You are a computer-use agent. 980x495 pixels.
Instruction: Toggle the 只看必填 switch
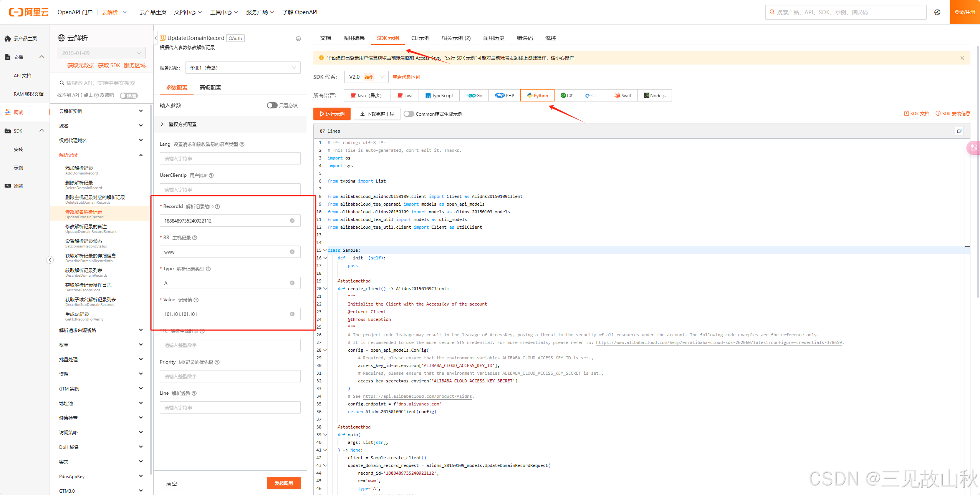pos(272,105)
